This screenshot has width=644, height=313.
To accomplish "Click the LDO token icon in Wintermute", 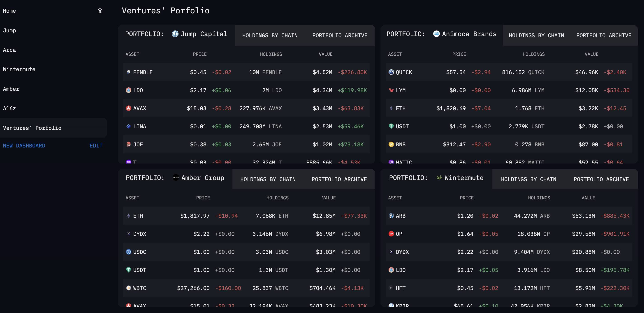I will pos(391,270).
